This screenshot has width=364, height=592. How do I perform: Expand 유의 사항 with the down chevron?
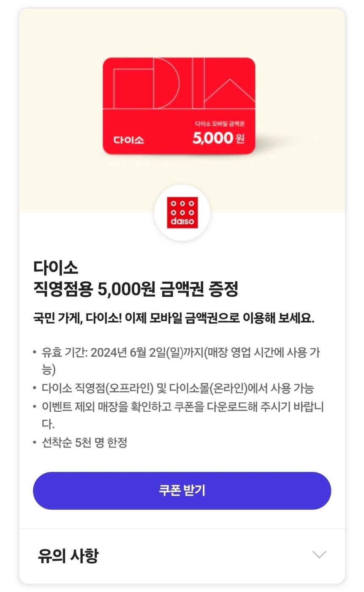[319, 554]
